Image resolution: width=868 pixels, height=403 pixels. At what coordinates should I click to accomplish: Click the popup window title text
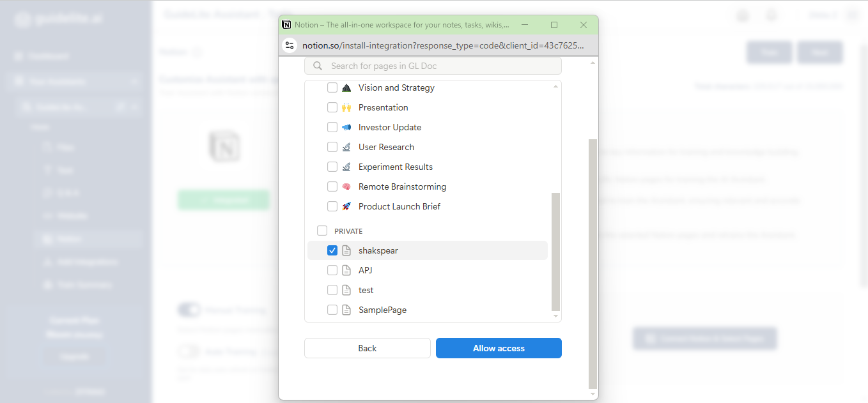coord(402,25)
